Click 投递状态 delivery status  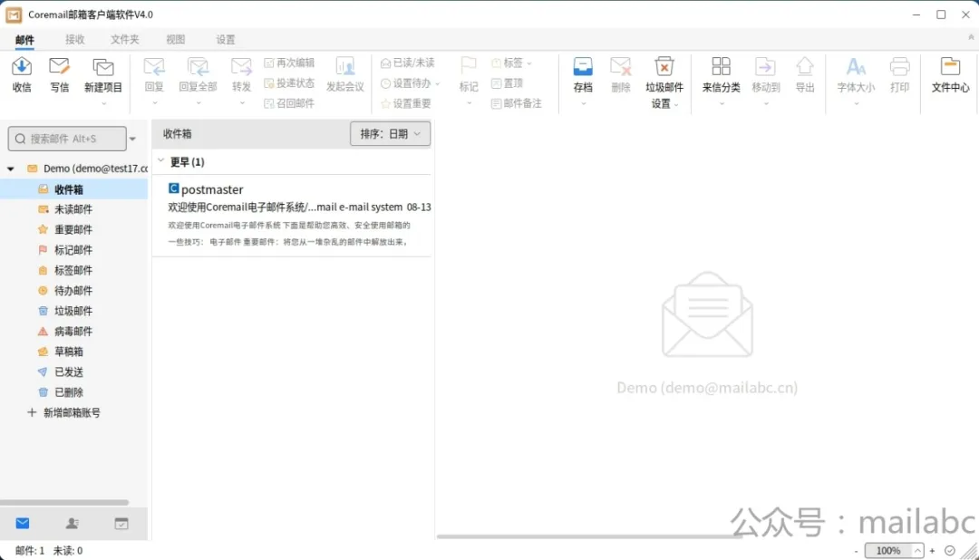coord(289,83)
